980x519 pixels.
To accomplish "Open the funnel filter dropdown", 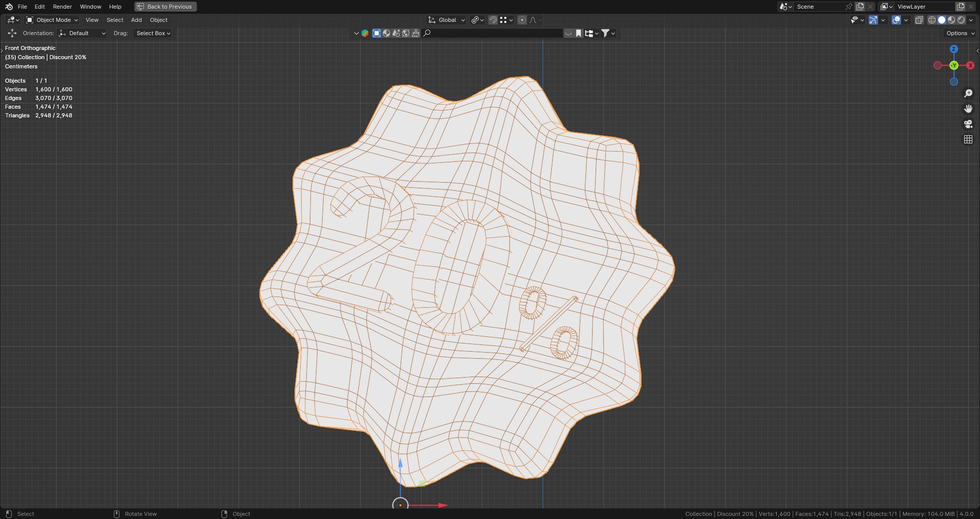I will 608,33.
